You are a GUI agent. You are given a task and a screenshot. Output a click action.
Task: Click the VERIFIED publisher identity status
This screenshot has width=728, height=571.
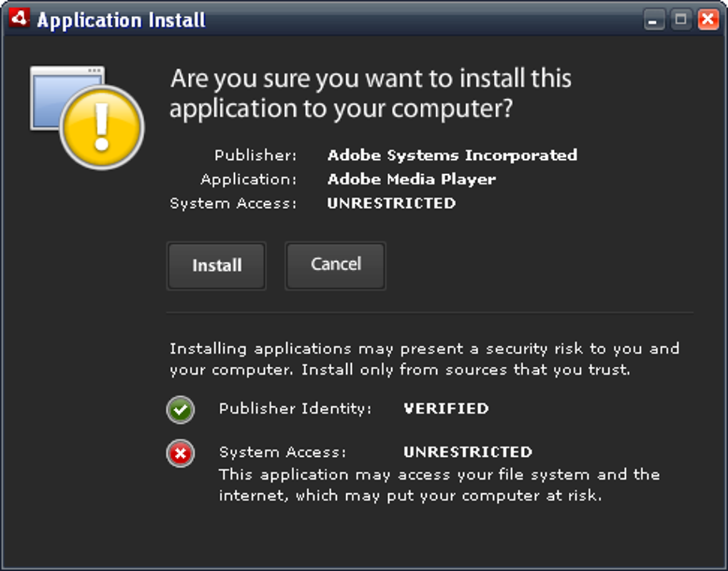point(446,409)
